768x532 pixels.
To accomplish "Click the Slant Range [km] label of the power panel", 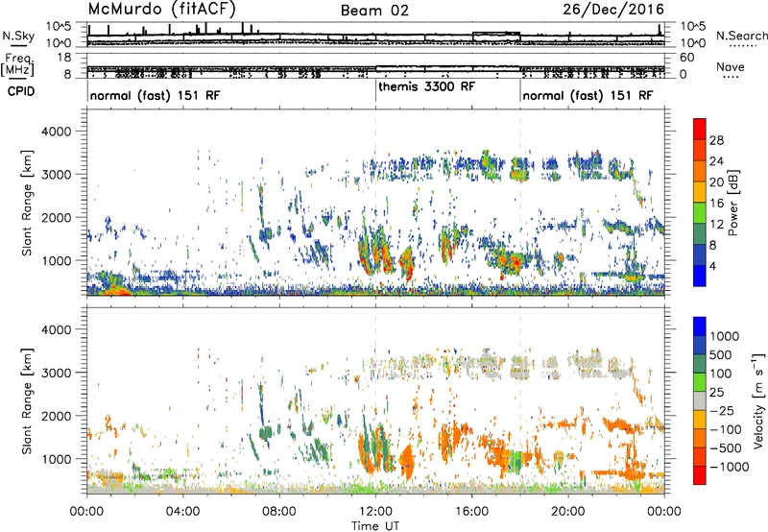I will (27, 203).
